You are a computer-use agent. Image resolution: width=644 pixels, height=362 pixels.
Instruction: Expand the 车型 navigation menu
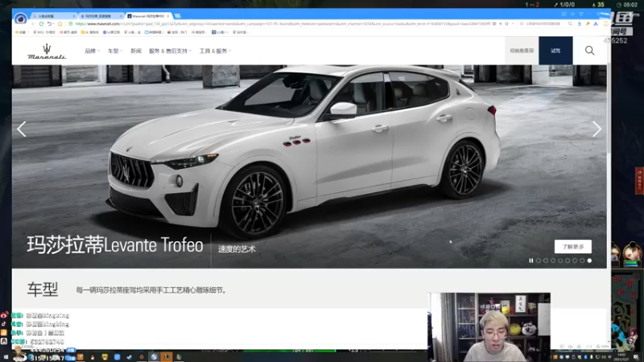115,51
